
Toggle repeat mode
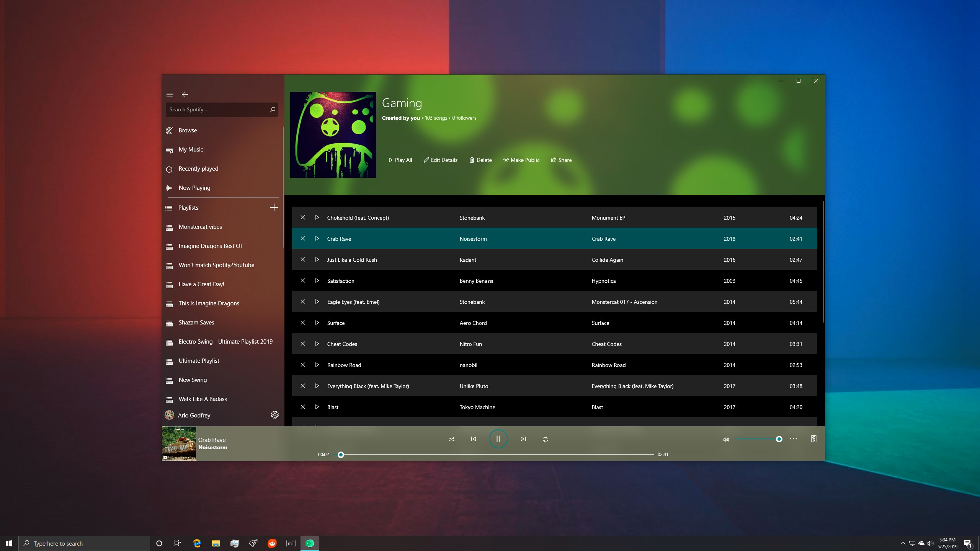pyautogui.click(x=546, y=439)
